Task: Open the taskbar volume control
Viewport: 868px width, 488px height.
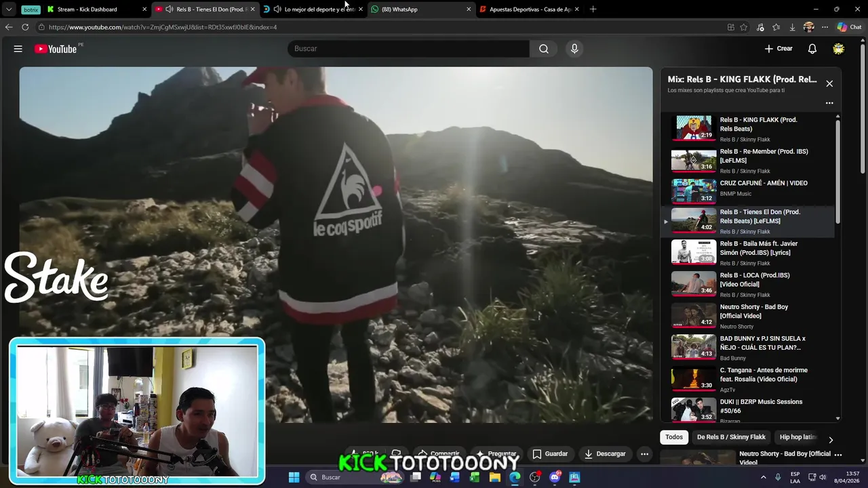Action: coord(823,477)
